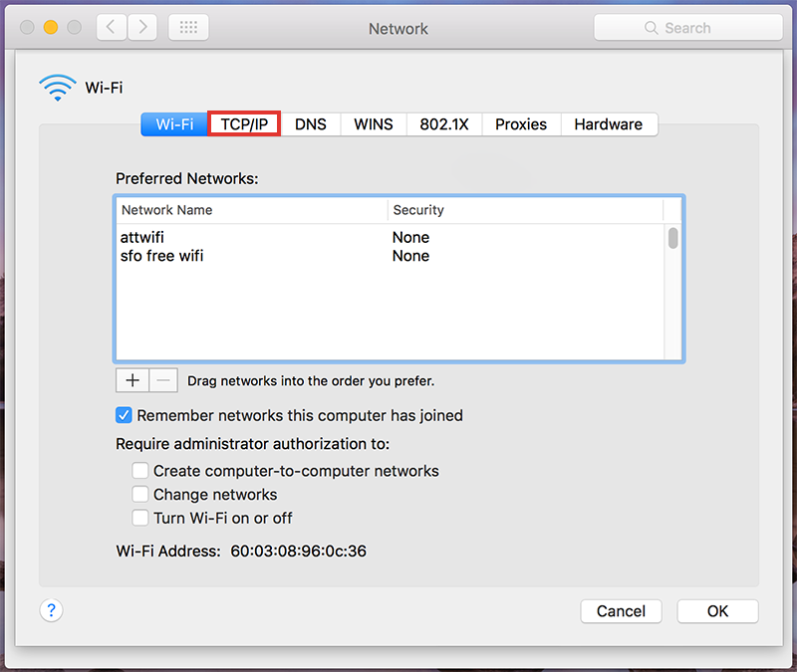This screenshot has width=797, height=672.
Task: Confirm changes with the OK button
Action: [717, 611]
